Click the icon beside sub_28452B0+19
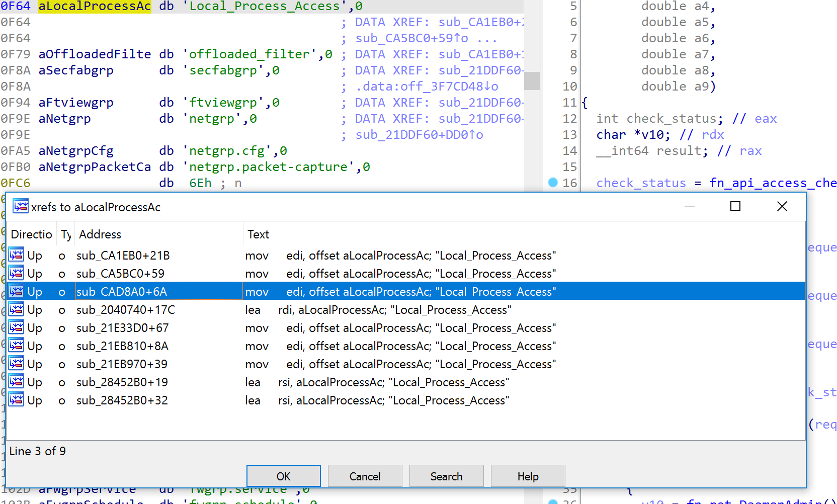The height and width of the screenshot is (504, 837). 16,382
